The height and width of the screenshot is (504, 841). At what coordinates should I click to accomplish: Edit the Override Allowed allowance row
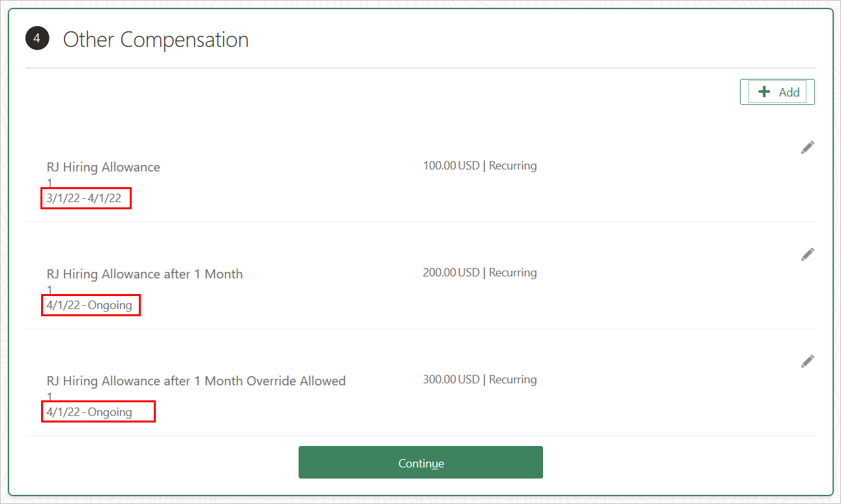pyautogui.click(x=807, y=361)
